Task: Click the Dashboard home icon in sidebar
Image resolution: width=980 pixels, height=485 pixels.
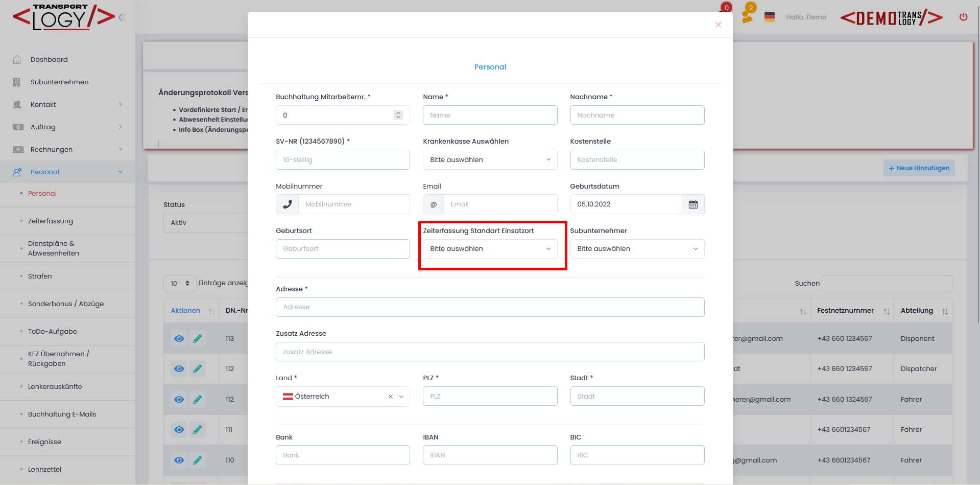Action: point(17,60)
